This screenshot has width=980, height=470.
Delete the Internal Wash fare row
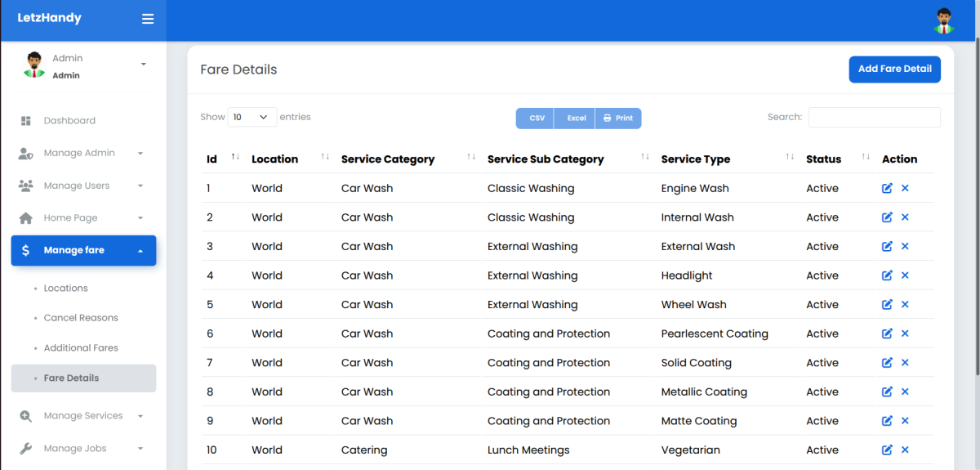905,217
